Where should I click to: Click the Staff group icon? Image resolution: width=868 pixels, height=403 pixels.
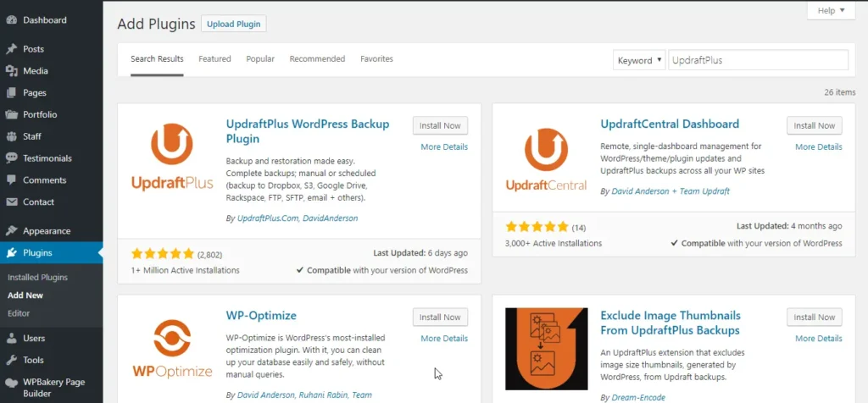pyautogui.click(x=11, y=136)
